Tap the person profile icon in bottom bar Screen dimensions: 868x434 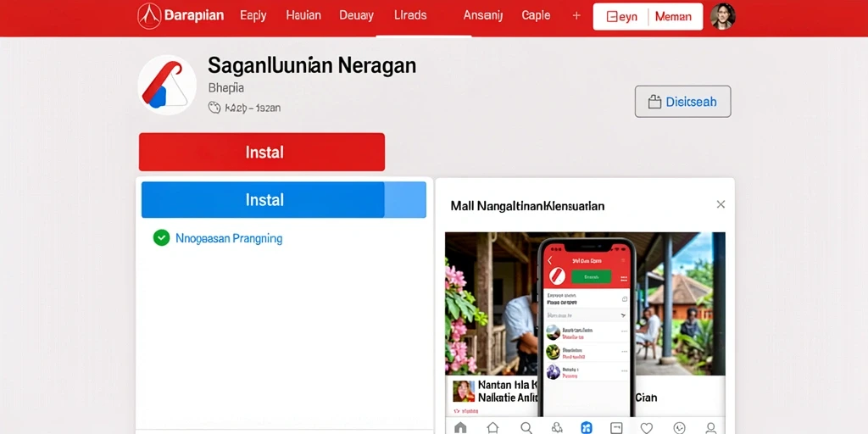711,427
